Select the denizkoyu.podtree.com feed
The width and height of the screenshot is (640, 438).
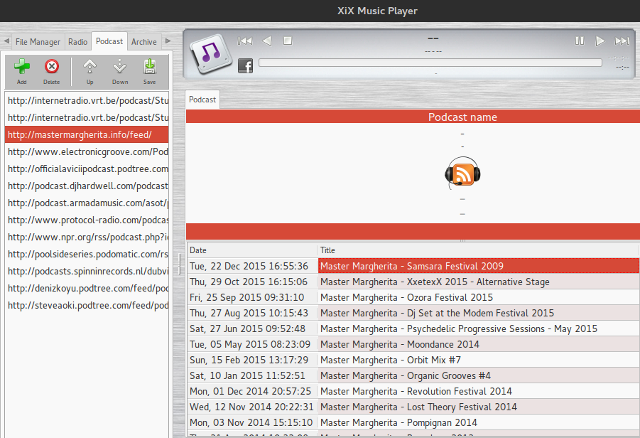point(87,288)
